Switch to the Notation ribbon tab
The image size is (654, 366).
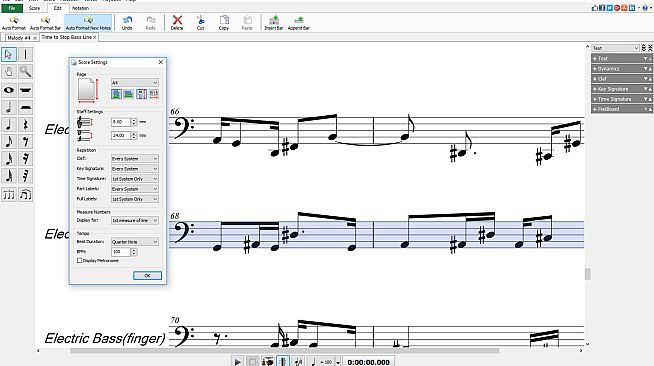point(80,8)
